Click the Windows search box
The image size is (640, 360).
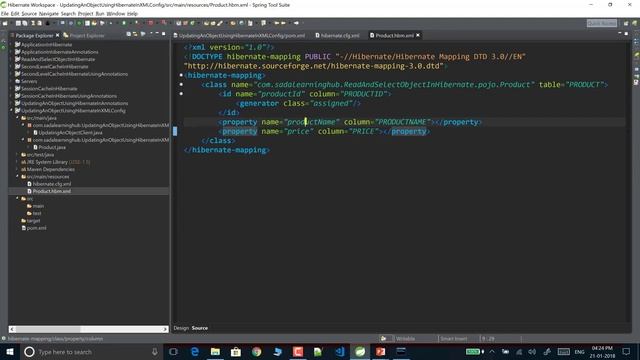[91, 352]
